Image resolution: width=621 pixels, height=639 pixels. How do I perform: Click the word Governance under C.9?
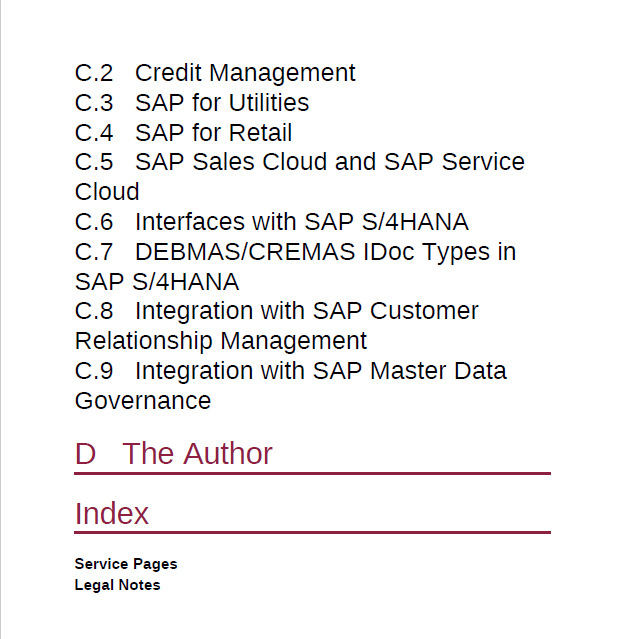tap(143, 401)
